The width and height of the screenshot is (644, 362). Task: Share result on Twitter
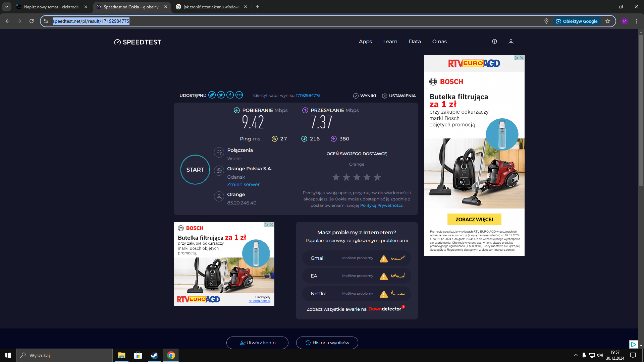pyautogui.click(x=221, y=95)
